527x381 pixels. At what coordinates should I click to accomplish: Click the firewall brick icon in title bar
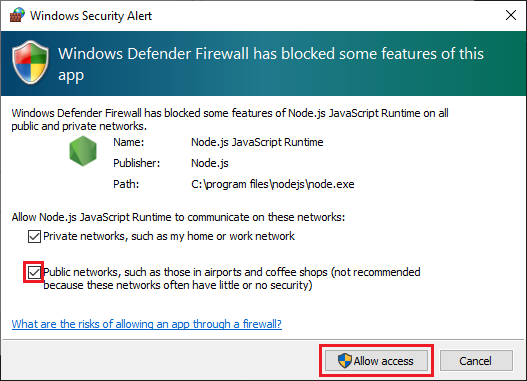coord(17,15)
